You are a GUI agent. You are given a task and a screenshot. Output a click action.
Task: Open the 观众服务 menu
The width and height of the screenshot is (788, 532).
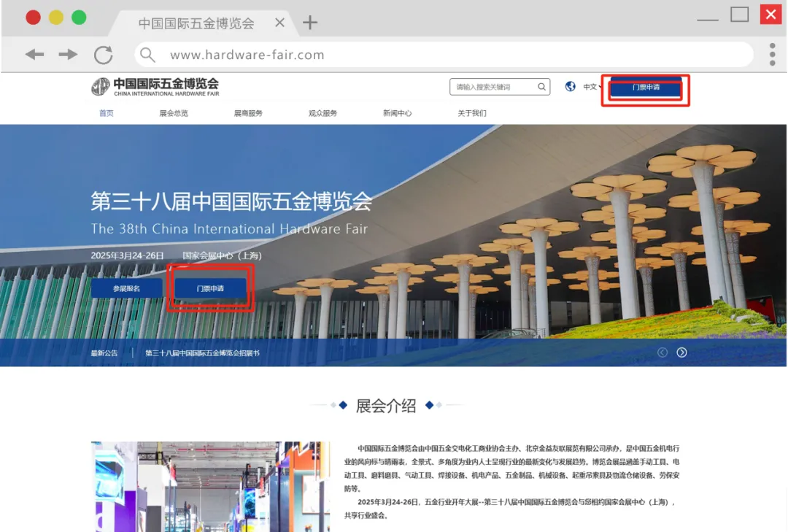[322, 113]
